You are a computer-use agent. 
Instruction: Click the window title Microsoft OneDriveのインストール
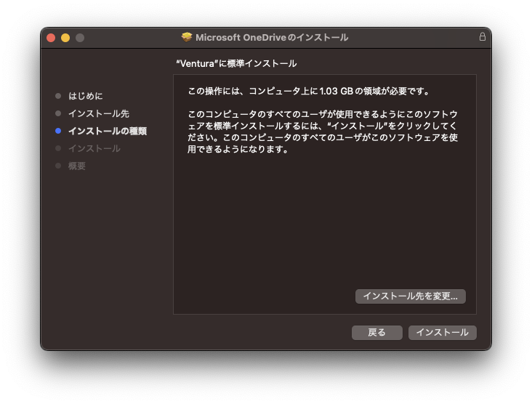pyautogui.click(x=272, y=37)
